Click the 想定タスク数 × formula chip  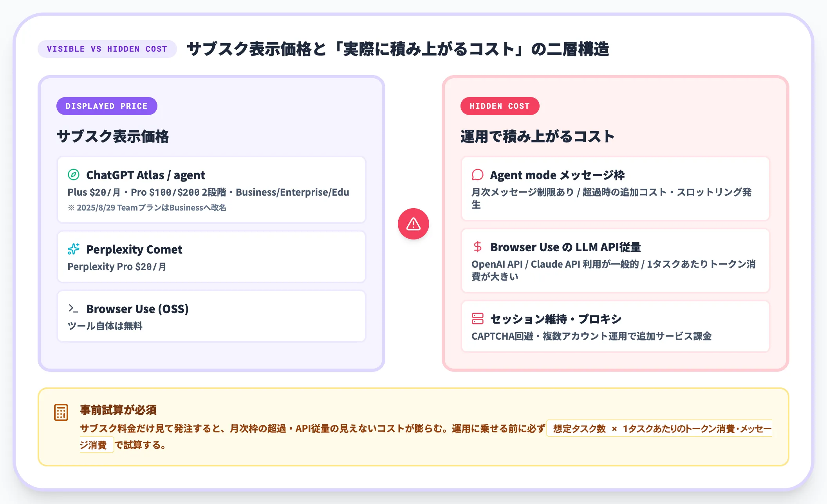pyautogui.click(x=659, y=428)
